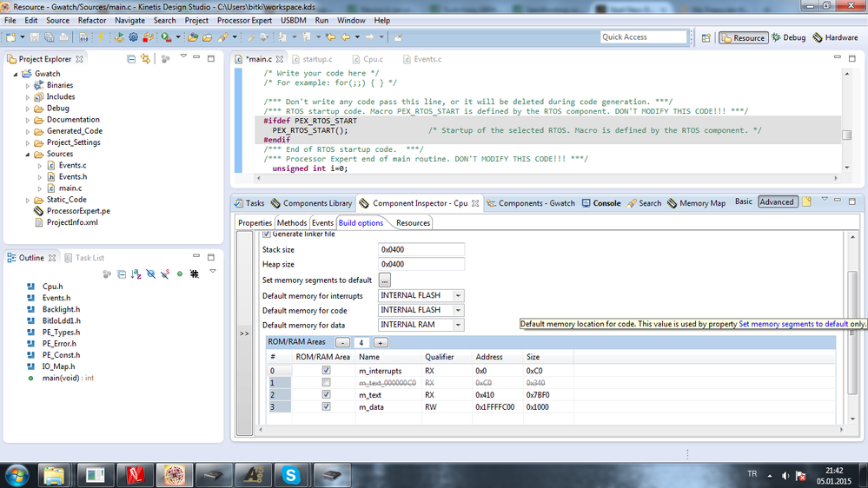Click the Open Perspective toolbar icon
Screen dimensions: 868x488
[x=706, y=37]
